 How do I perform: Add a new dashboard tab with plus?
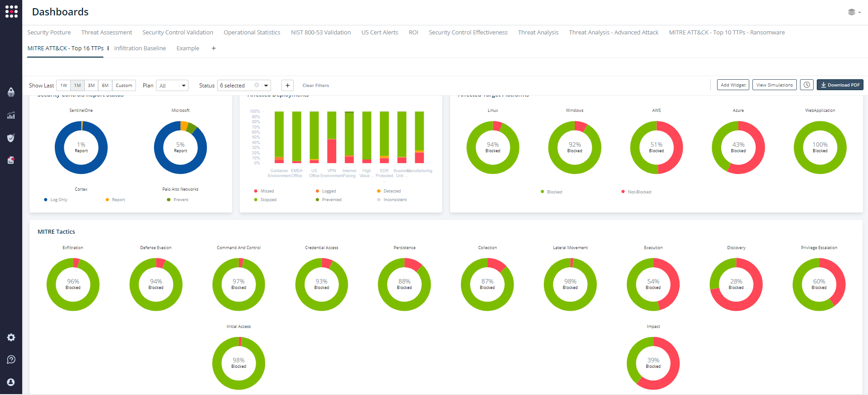[x=213, y=48]
